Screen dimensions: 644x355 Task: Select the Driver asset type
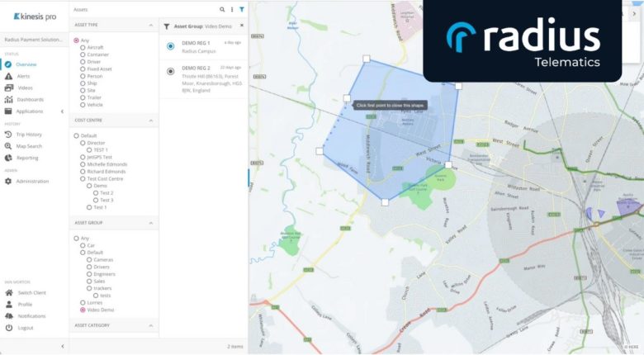pos(83,62)
